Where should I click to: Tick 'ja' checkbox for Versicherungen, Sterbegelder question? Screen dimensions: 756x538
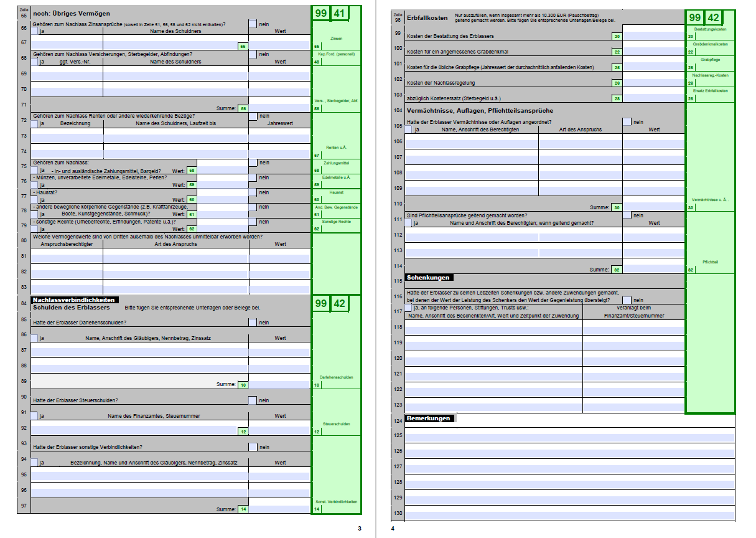(35, 62)
